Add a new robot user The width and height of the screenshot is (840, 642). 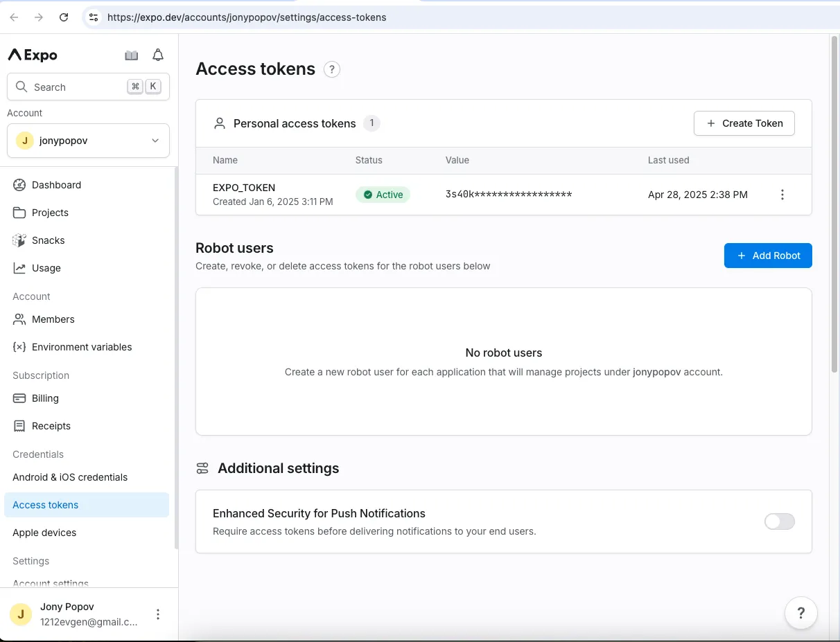[768, 256]
